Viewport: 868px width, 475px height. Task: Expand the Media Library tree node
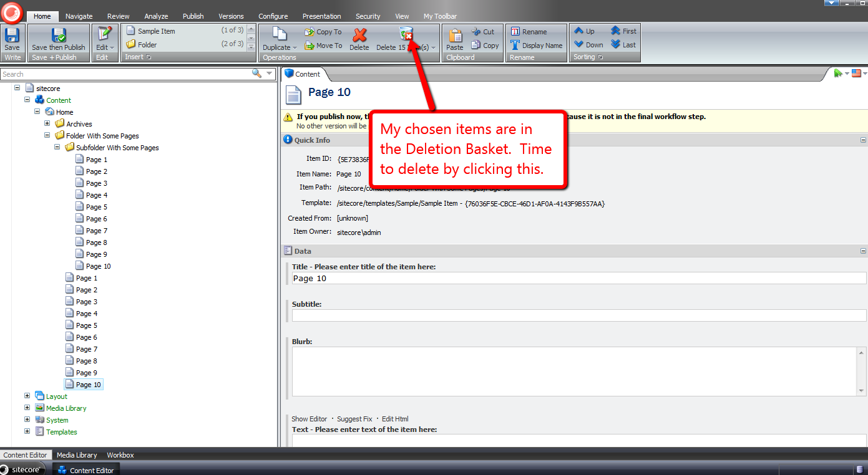tap(27, 408)
